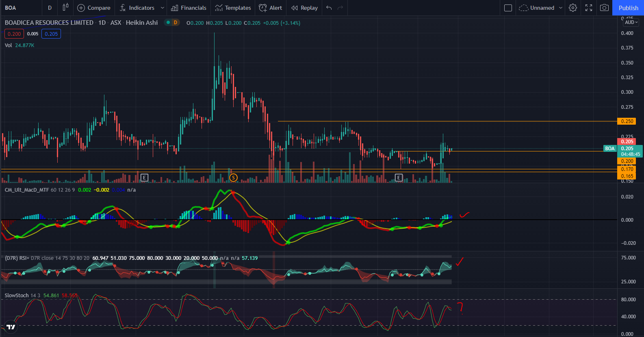Viewport: 644px width, 337px height.
Task: Click the Unnamed layout cloud save button
Action: [x=537, y=8]
